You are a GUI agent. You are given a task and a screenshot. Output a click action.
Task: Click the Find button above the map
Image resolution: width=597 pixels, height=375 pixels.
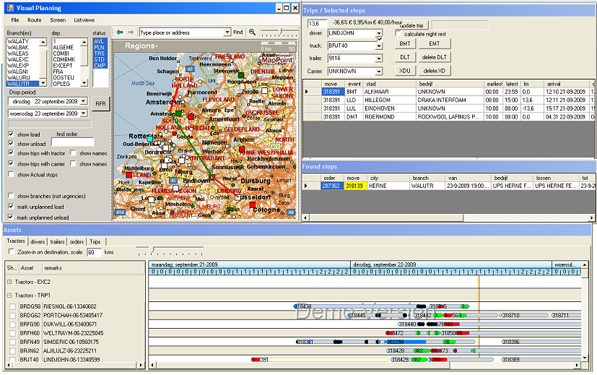tap(238, 32)
